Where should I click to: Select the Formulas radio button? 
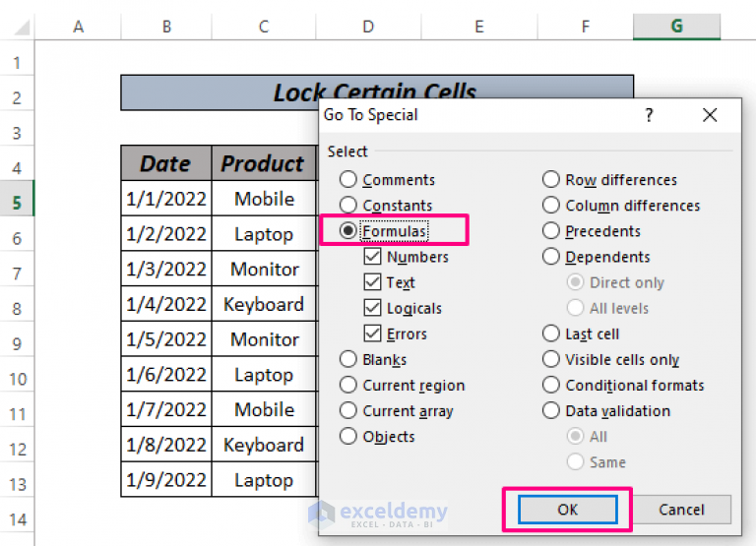pos(348,231)
